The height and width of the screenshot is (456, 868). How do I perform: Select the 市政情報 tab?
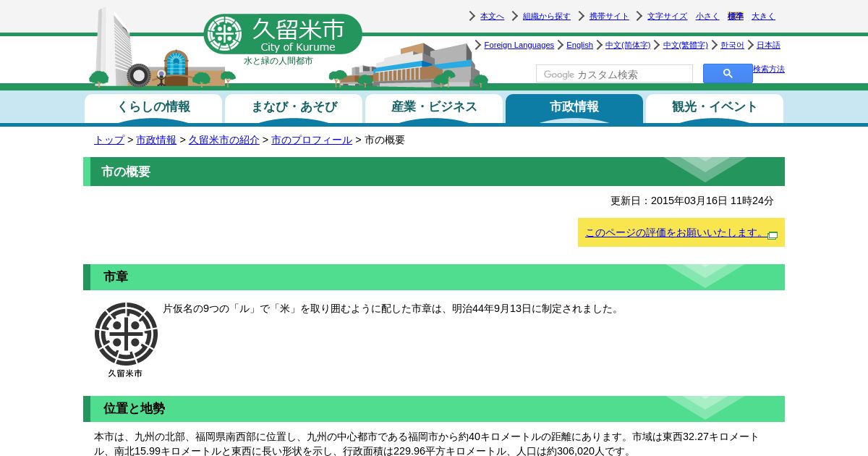(574, 109)
